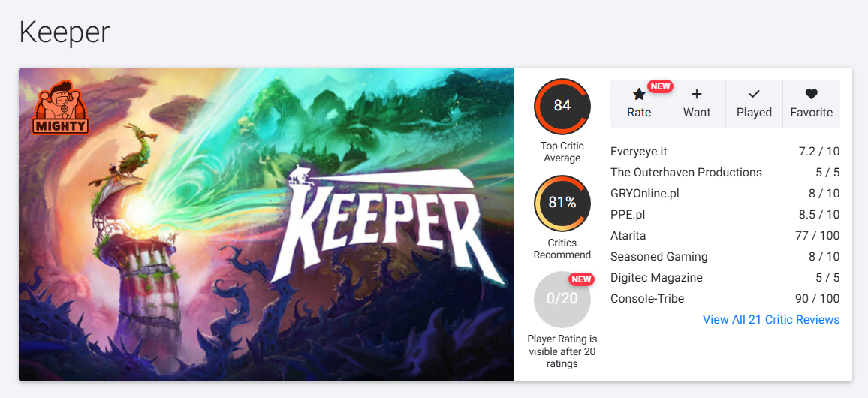Click the 81% Critics Recommend circle

pyautogui.click(x=562, y=203)
